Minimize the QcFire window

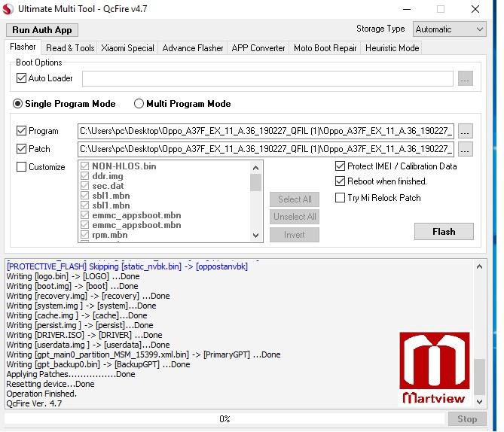[x=407, y=9]
